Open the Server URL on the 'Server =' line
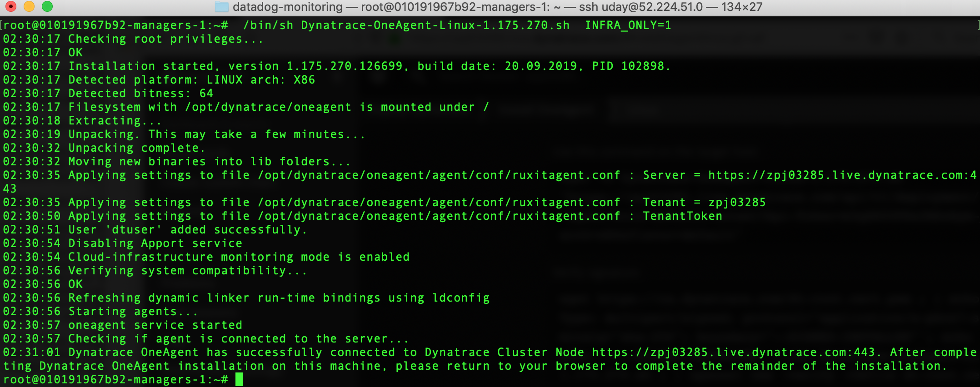 (842, 175)
